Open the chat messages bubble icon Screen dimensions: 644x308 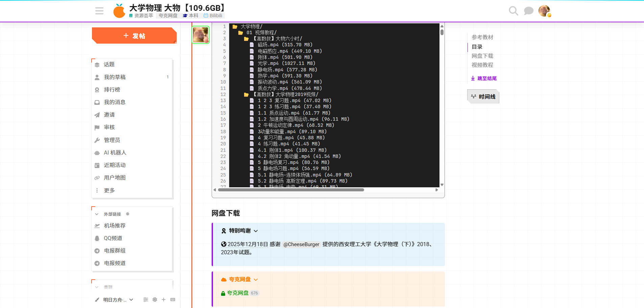528,11
